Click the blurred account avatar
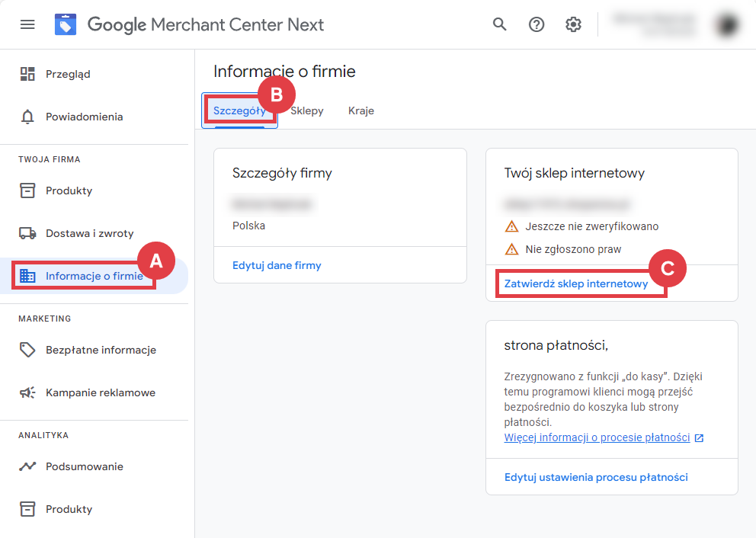Viewport: 756px width, 538px height. [727, 24]
